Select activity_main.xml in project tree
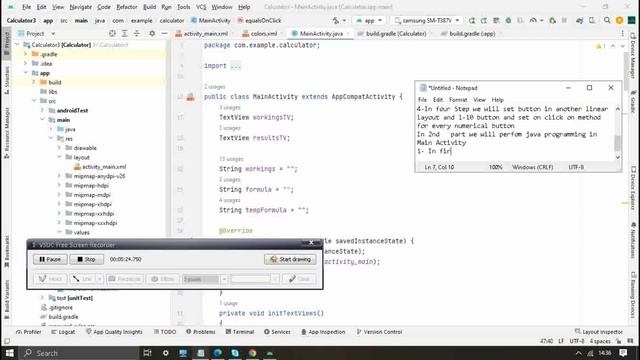 (x=100, y=167)
